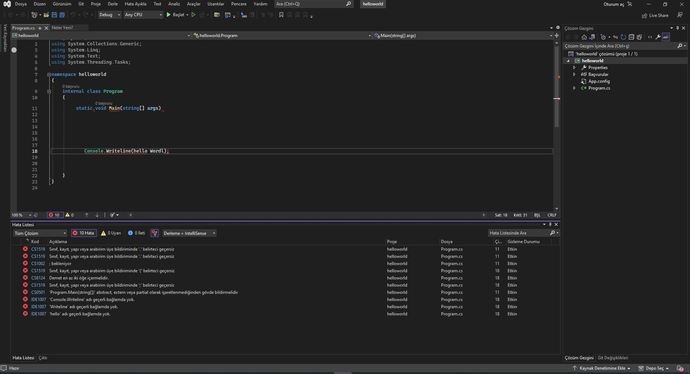Open the Debug configuration dropdown
The image size is (690, 374).
[109, 15]
